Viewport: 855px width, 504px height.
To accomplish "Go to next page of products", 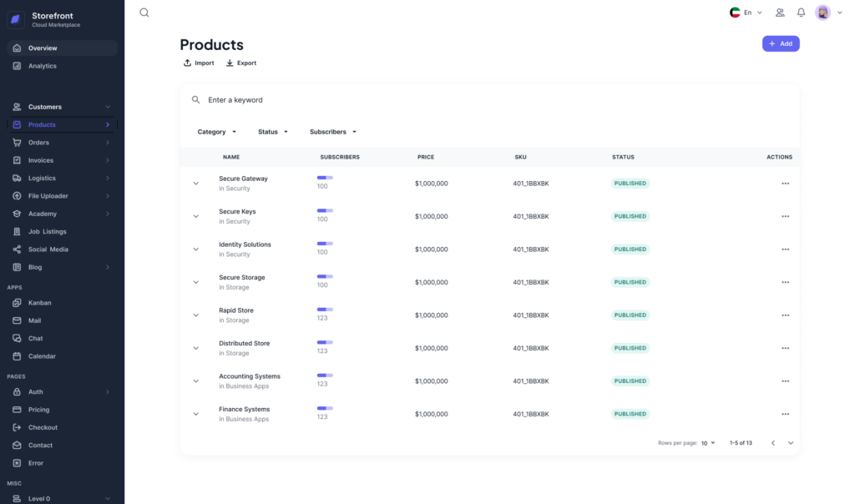I will 791,443.
